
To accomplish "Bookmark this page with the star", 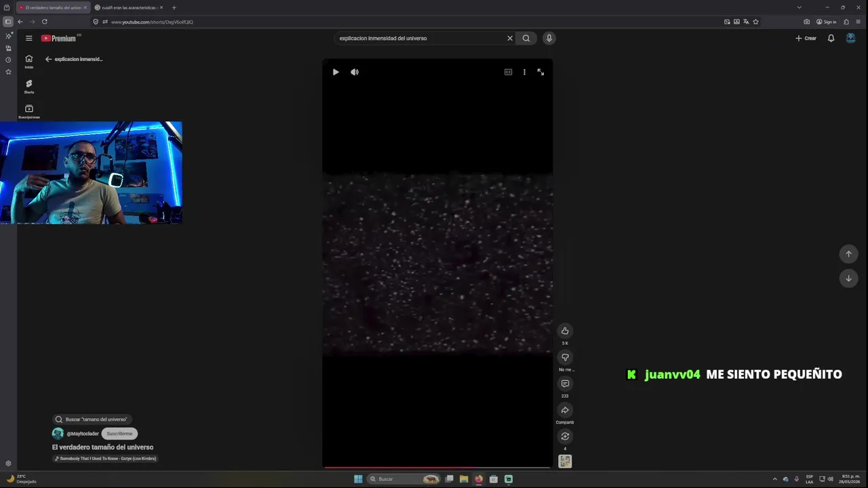I will click(x=755, y=22).
